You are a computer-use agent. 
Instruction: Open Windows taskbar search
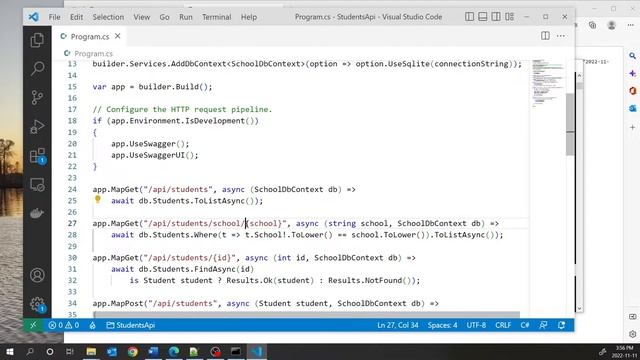click(x=30, y=351)
